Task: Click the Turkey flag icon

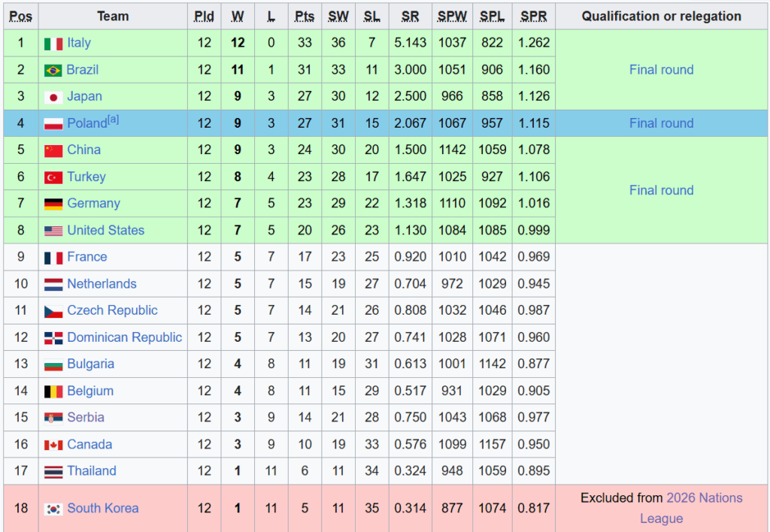Action: 53,177
